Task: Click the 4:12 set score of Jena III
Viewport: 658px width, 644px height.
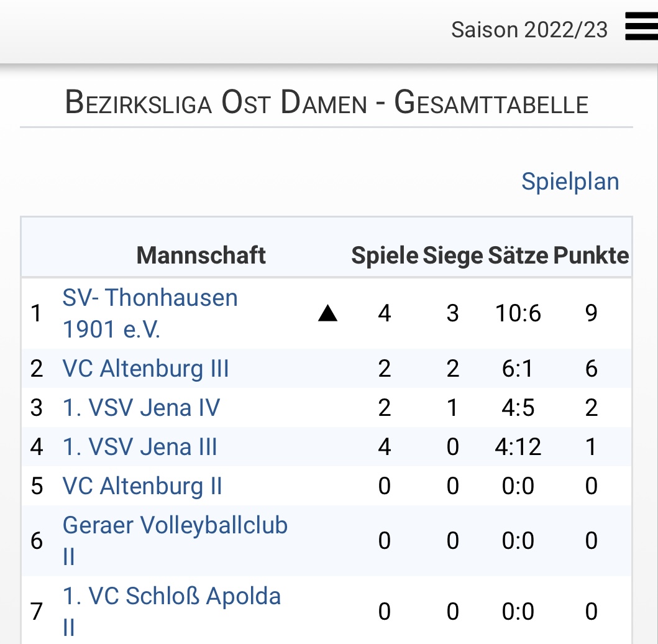Action: click(x=518, y=447)
